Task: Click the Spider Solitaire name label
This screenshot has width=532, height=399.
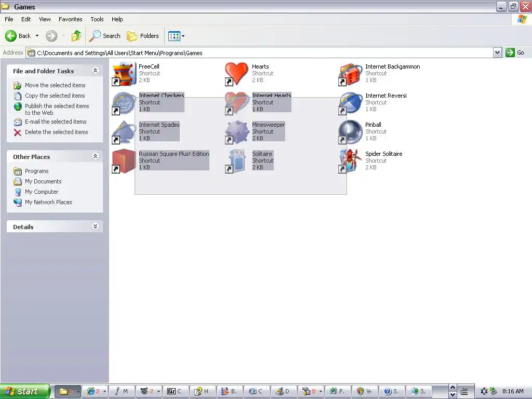Action: [x=384, y=154]
